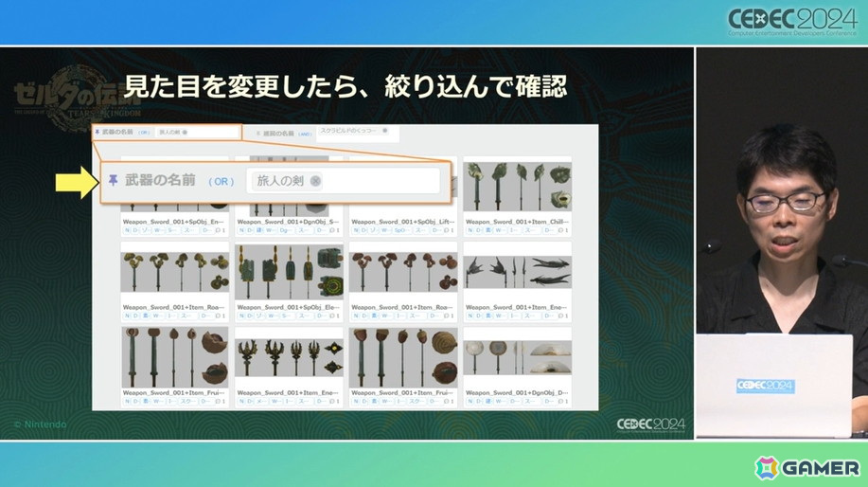Remove the 旅人の剣 chip in the enlarged callout
This screenshot has width=868, height=487.
[x=315, y=181]
